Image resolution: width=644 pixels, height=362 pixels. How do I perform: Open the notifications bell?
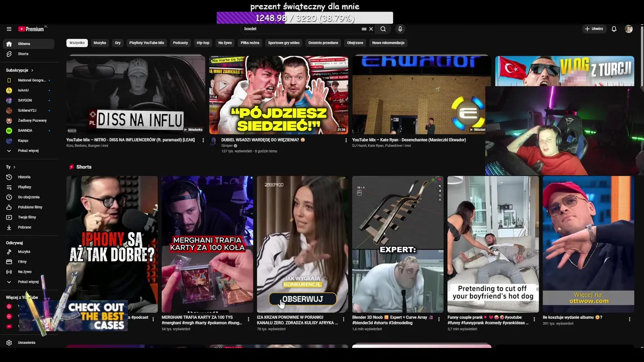pyautogui.click(x=614, y=29)
